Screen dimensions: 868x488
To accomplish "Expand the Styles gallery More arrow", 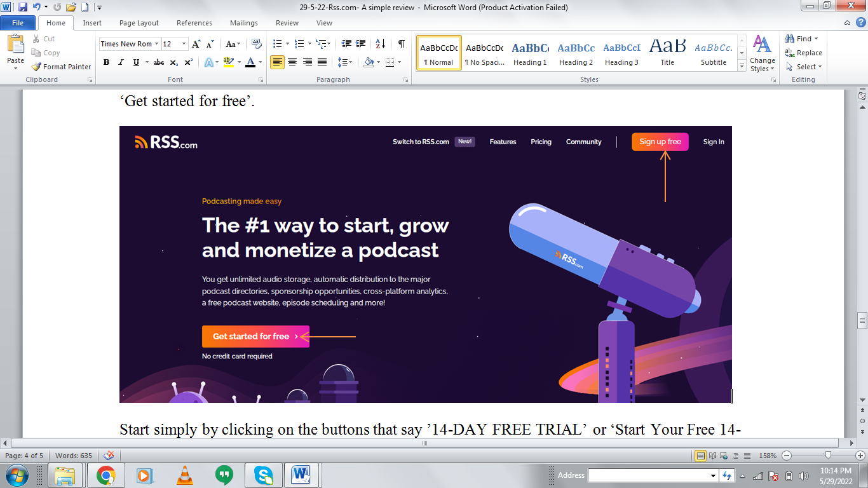I will click(742, 66).
